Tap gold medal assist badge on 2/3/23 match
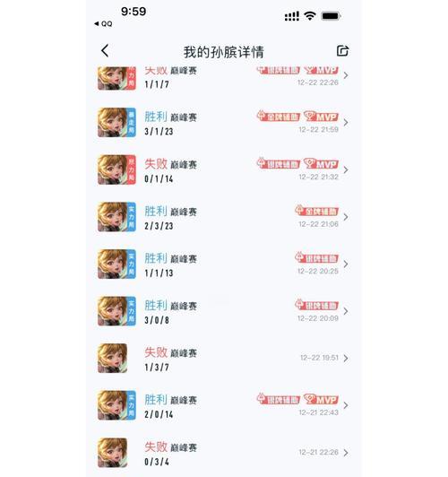The width and height of the screenshot is (448, 477). coord(316,211)
